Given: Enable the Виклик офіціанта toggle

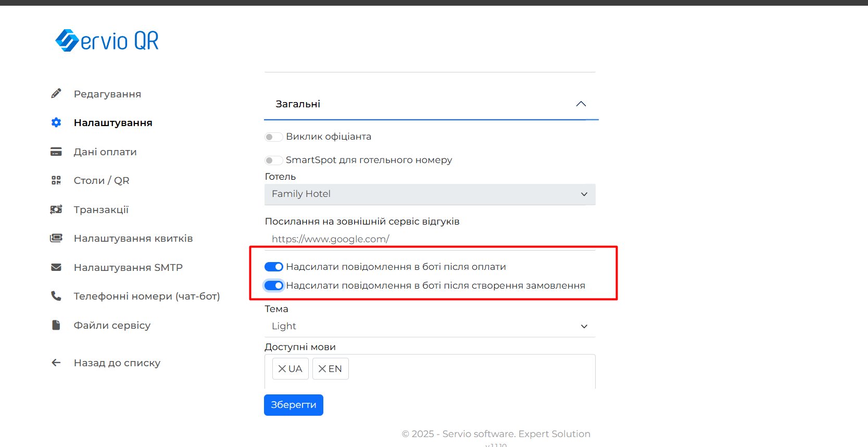Looking at the screenshot, I should (274, 137).
